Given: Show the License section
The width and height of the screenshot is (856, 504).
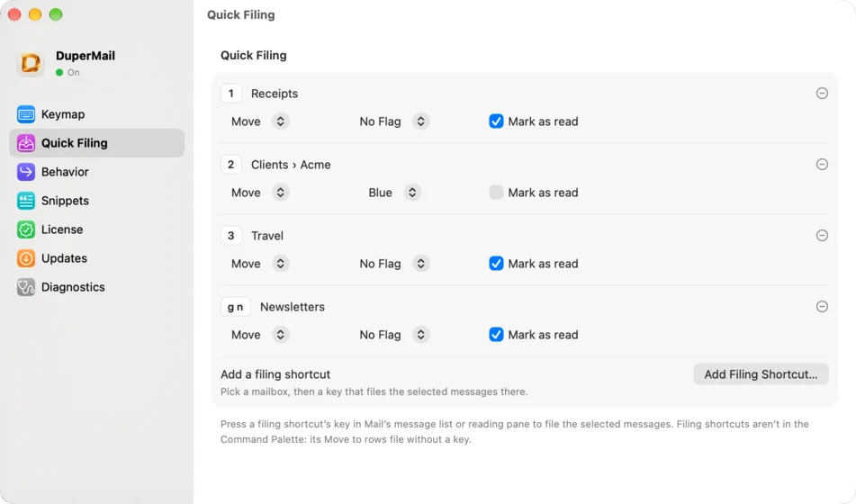Looking at the screenshot, I should [x=96, y=229].
